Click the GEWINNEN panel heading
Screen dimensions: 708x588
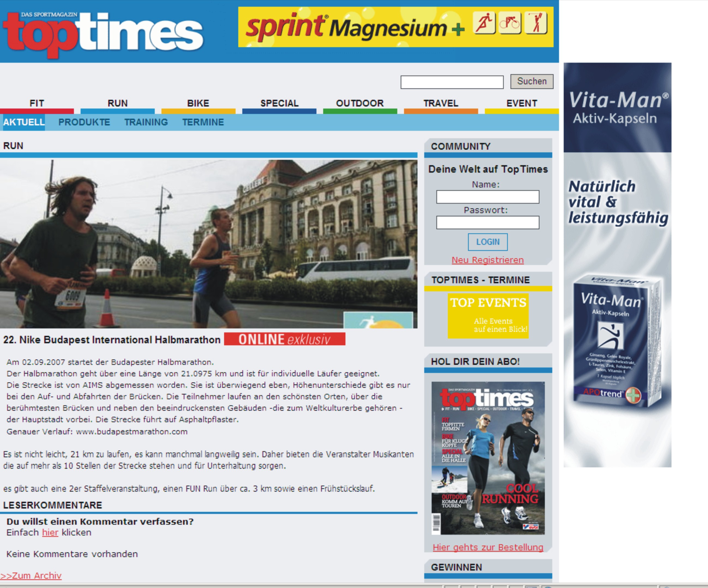[x=457, y=568]
